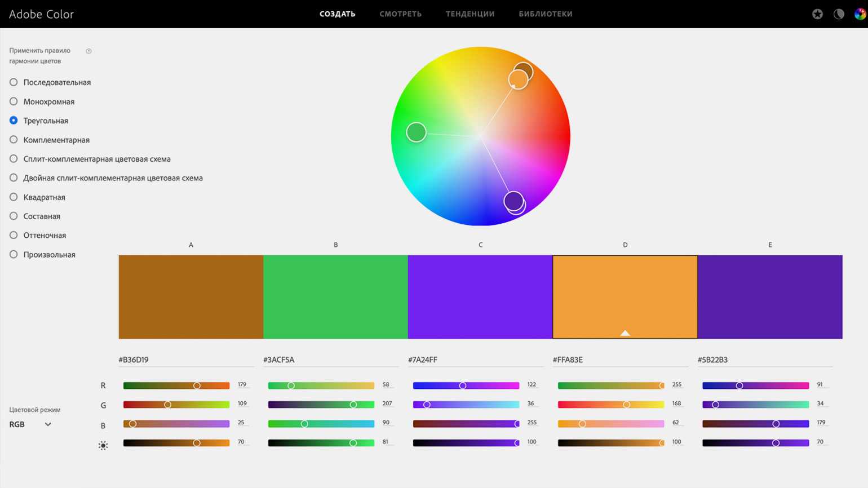Click the white base-color triangle on swatch D

[x=625, y=333]
